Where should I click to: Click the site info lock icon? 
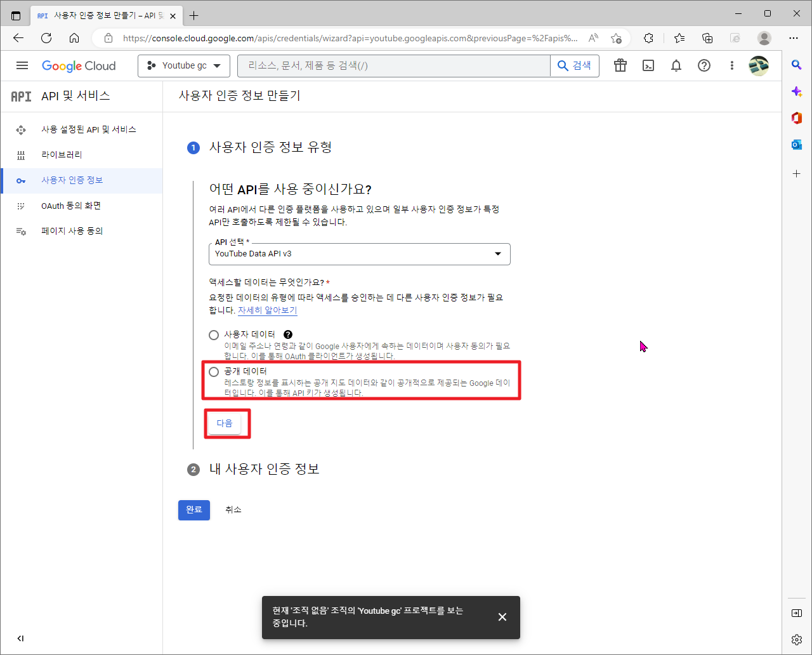tap(108, 38)
